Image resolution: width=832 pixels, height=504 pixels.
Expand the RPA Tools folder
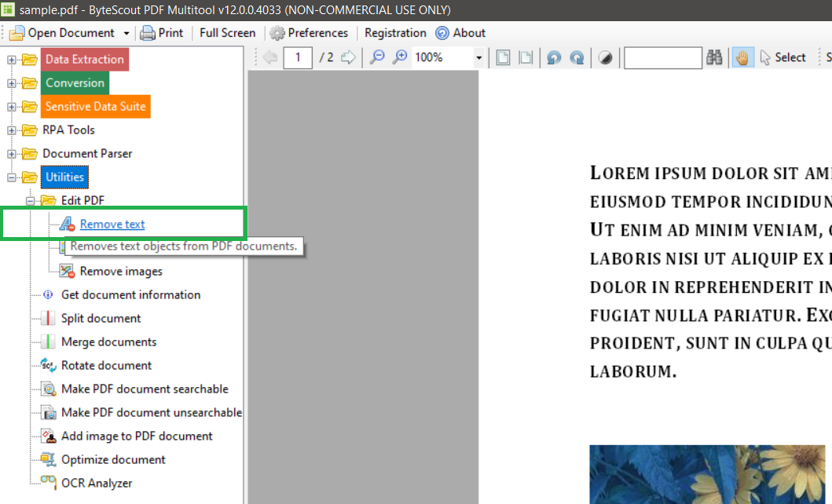(12, 130)
